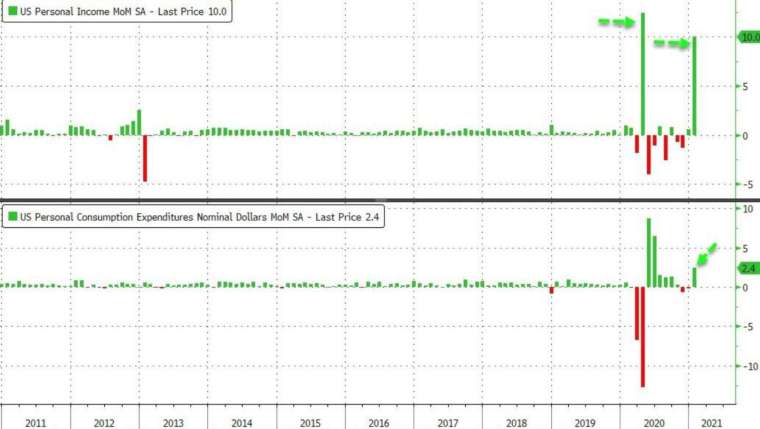Image resolution: width=760 pixels, height=429 pixels.
Task: Select the 2021 year label on axis
Action: (712, 423)
